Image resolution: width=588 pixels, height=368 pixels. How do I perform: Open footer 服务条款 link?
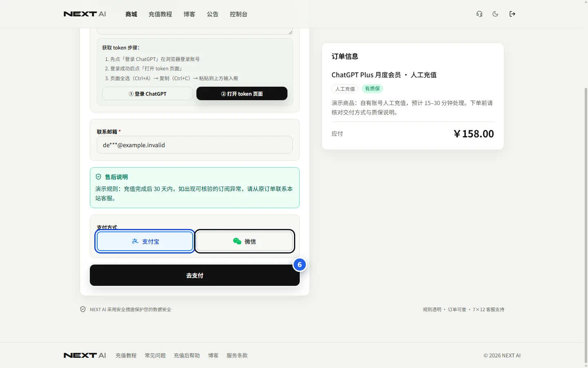(x=237, y=355)
